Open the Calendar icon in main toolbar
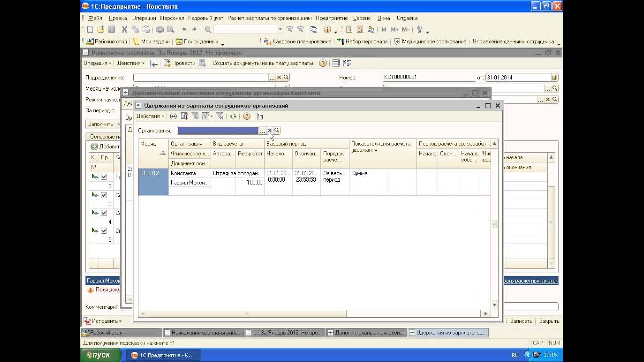 tap(359, 30)
